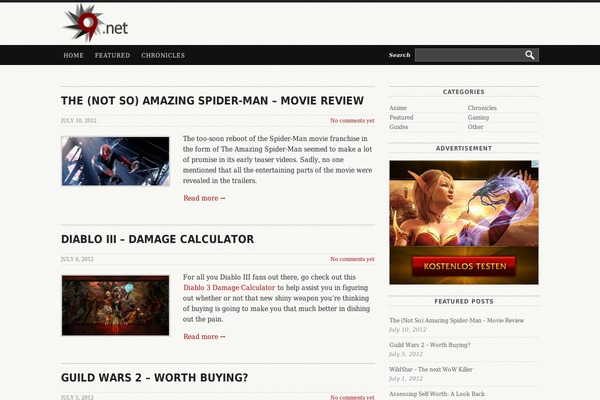Follow the Diablo 3 Damage Calculator inline link

(229, 287)
